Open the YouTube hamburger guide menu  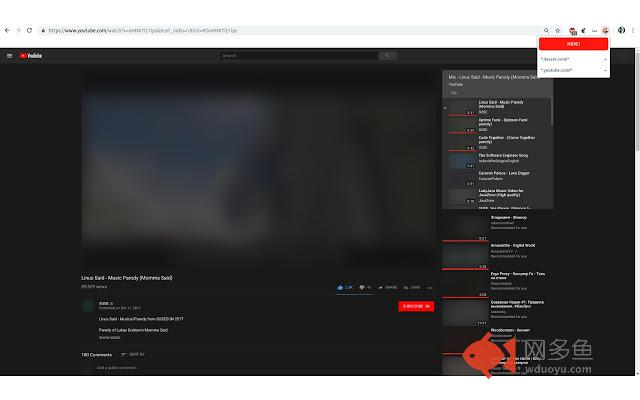pos(9,56)
